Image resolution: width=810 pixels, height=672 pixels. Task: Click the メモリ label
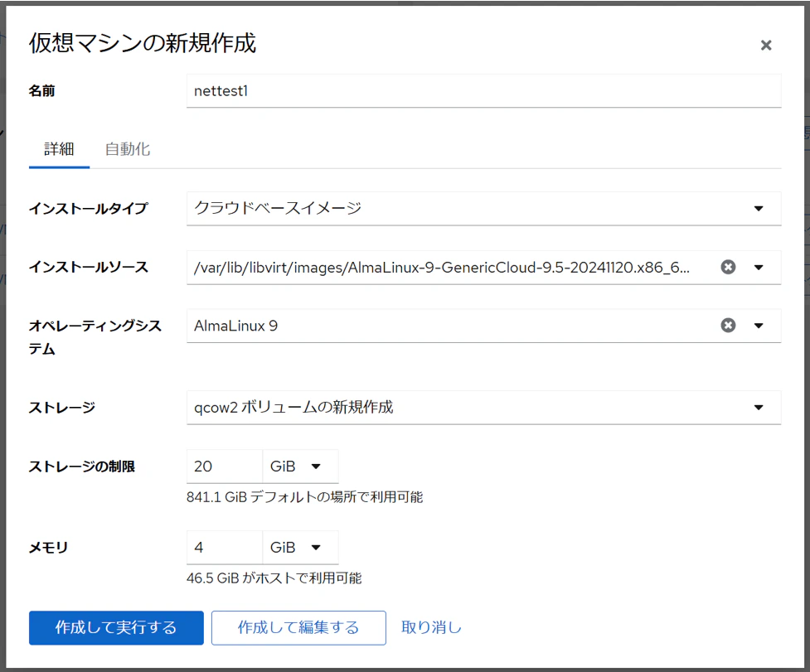tap(48, 548)
